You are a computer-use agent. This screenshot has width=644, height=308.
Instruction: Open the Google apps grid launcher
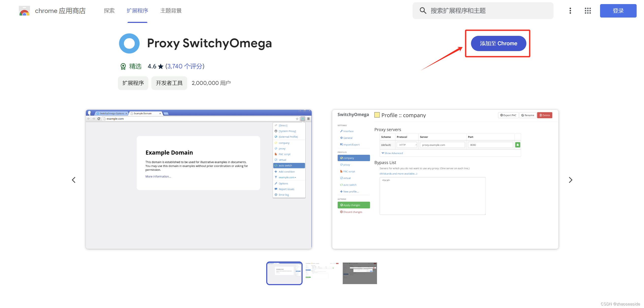588,11
